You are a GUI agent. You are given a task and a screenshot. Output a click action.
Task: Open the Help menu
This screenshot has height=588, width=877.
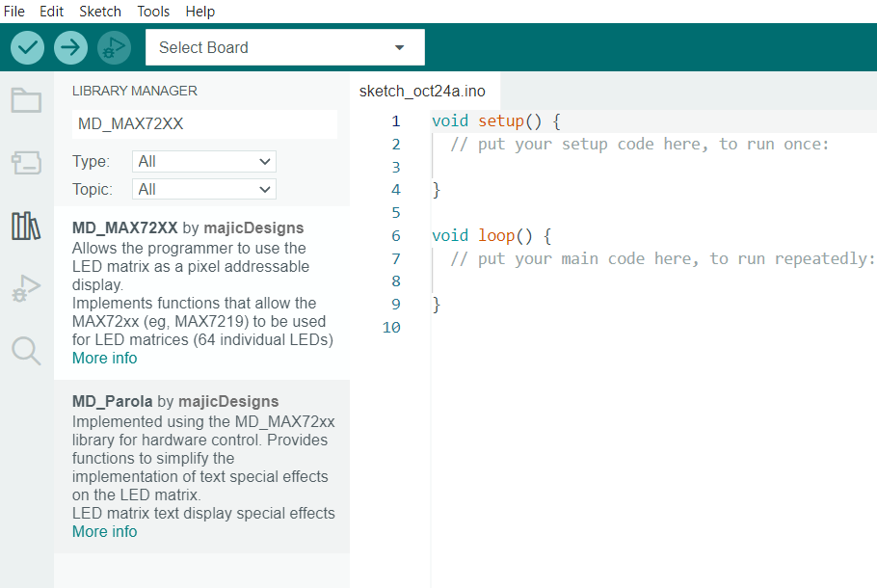click(200, 12)
